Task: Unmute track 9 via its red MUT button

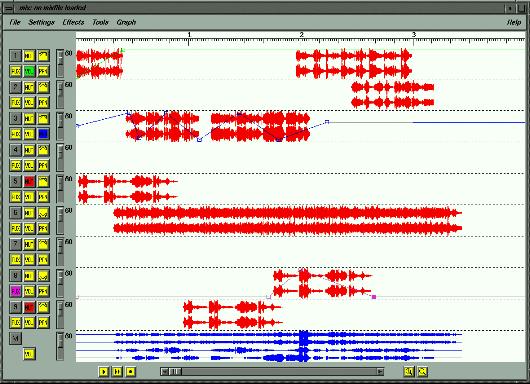Action: pyautogui.click(x=29, y=307)
